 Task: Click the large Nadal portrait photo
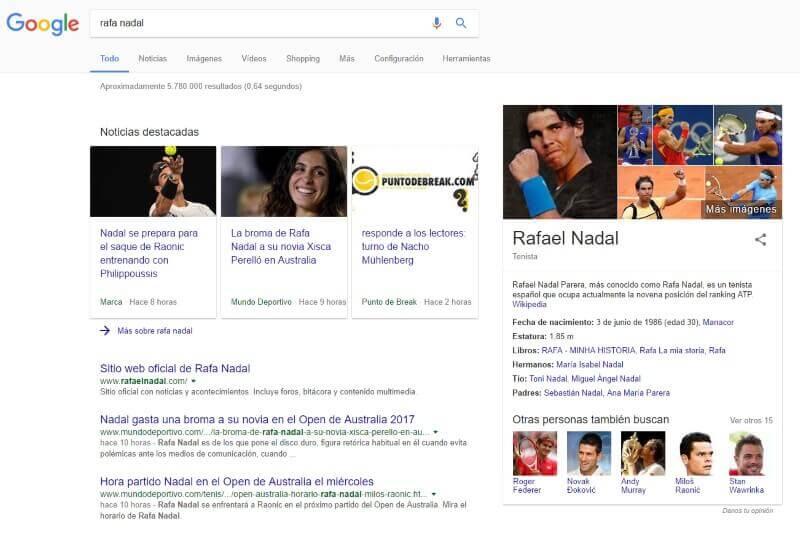pos(560,162)
